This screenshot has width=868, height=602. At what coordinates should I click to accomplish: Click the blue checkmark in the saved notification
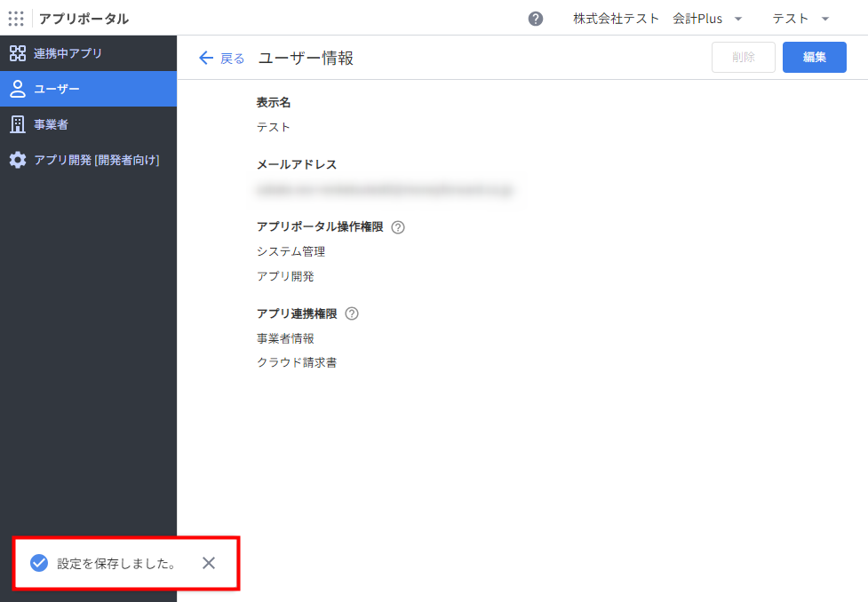click(39, 563)
